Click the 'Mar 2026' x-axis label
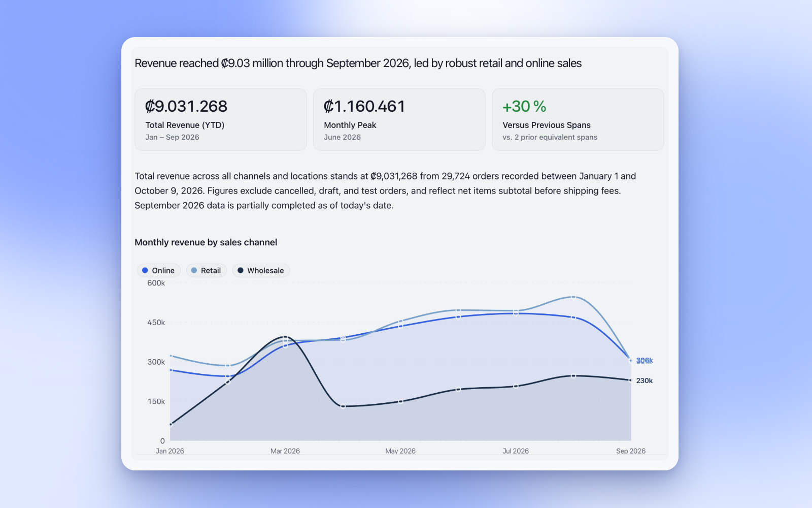The image size is (812, 508). pyautogui.click(x=285, y=451)
